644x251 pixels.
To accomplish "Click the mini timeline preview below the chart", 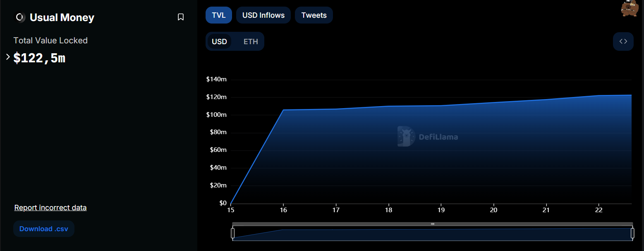I will pos(432,233).
